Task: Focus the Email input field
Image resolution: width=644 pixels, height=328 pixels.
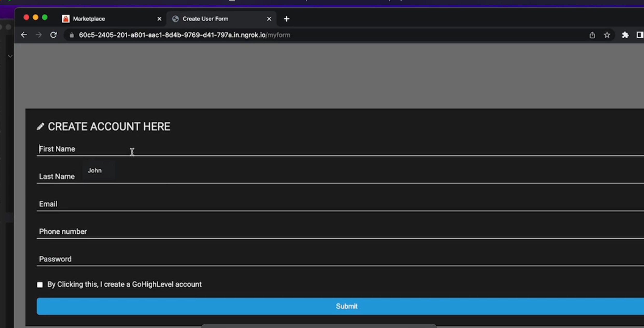Action: [337, 204]
